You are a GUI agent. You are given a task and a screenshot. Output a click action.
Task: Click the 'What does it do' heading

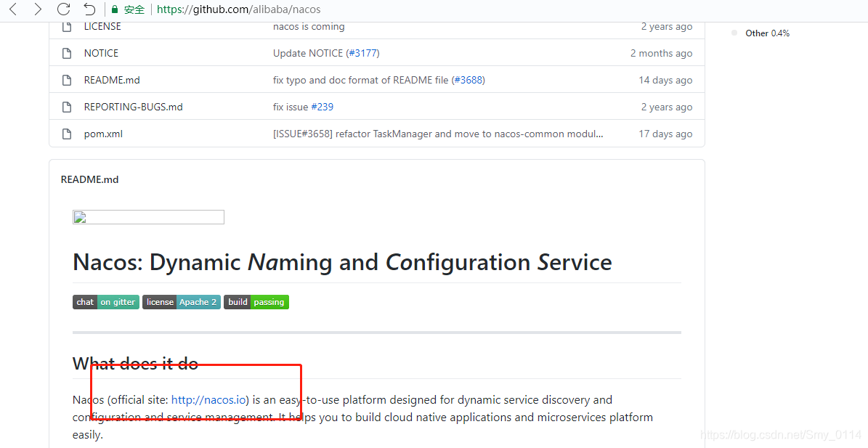135,363
